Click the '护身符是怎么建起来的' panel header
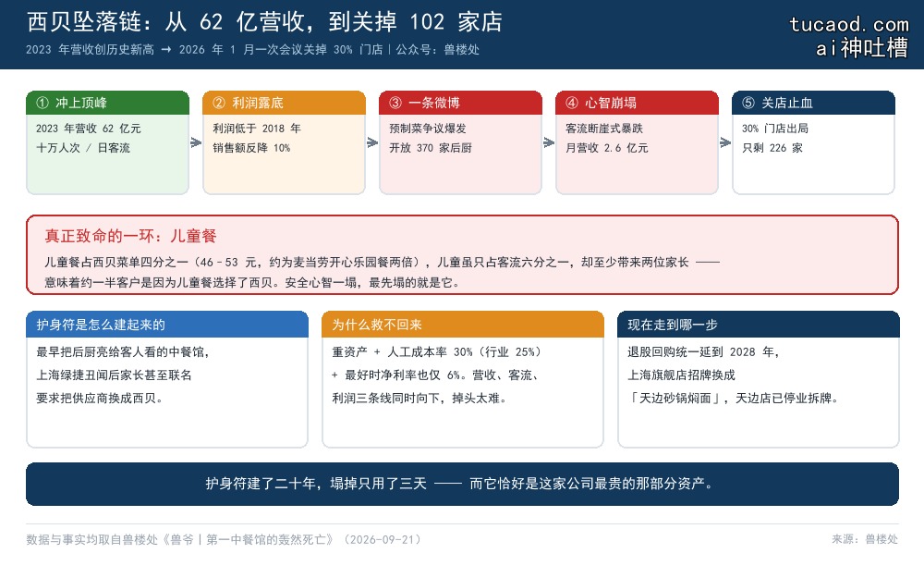The image size is (924, 578). 167,325
